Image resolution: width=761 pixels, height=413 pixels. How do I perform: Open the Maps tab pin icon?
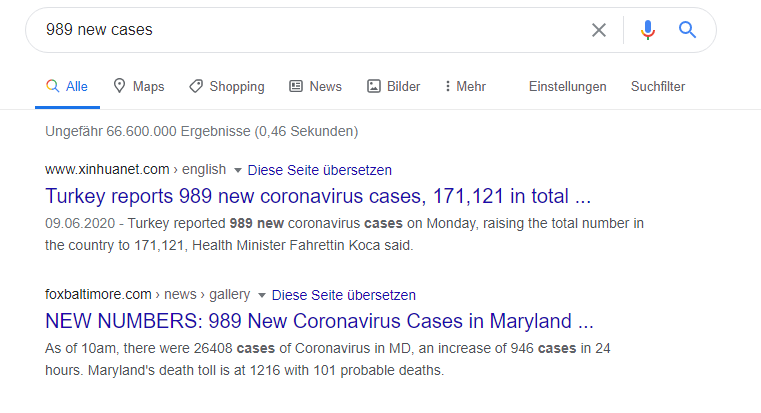click(119, 86)
